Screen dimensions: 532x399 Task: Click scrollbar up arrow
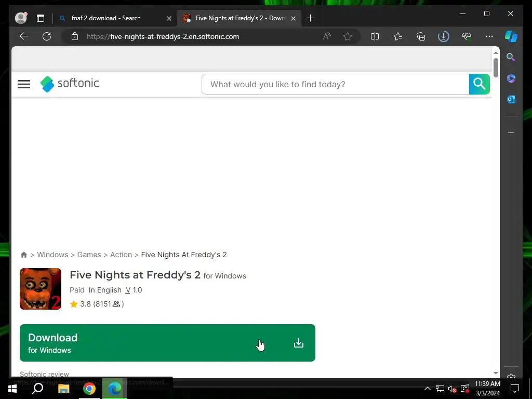496,52
